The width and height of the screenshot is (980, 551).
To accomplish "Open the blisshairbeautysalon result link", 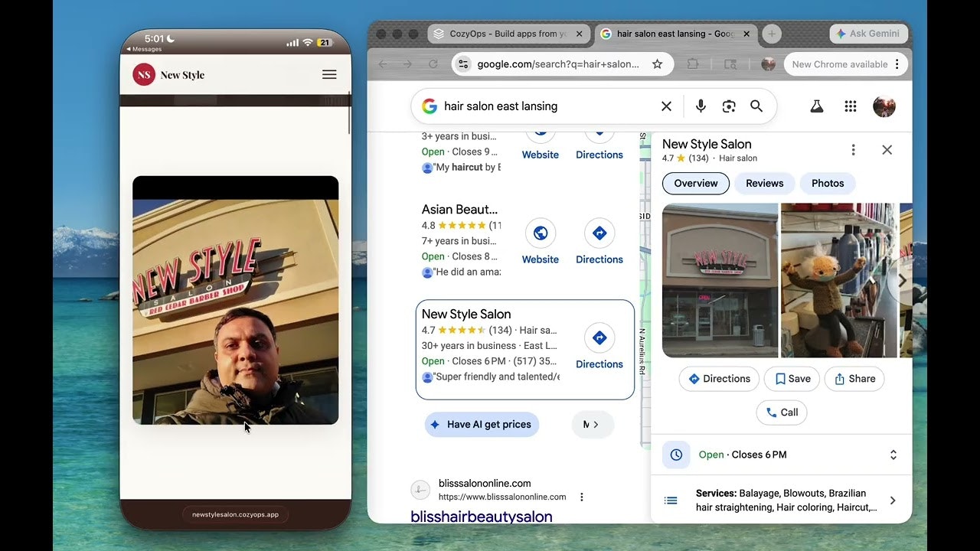I will click(482, 517).
